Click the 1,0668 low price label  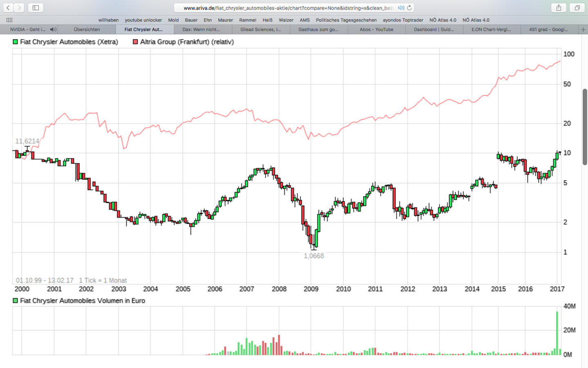coord(314,256)
